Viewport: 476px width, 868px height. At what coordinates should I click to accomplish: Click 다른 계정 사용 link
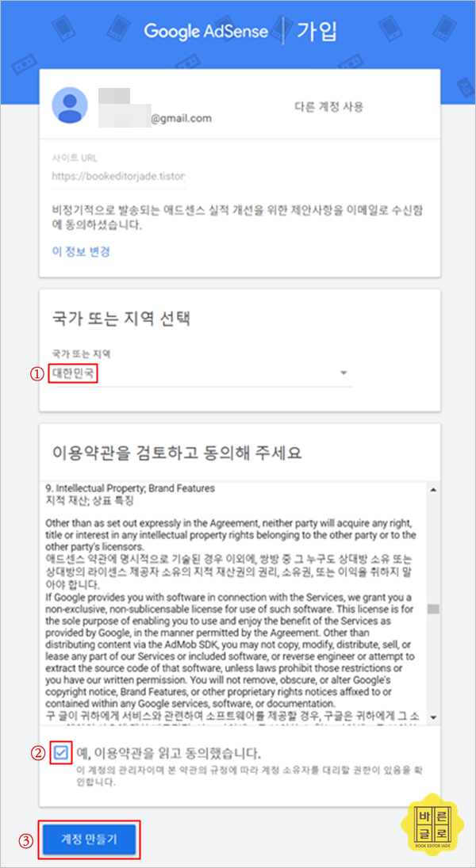click(x=328, y=107)
